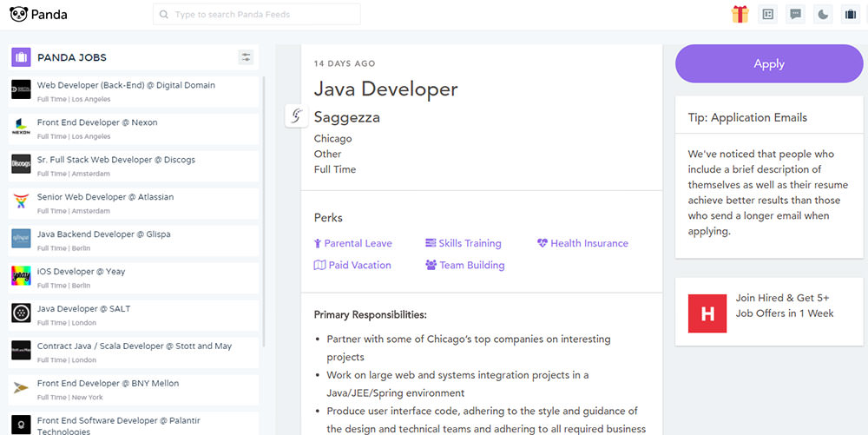Toggle dark mode moon icon
The image size is (868, 435).
(823, 15)
